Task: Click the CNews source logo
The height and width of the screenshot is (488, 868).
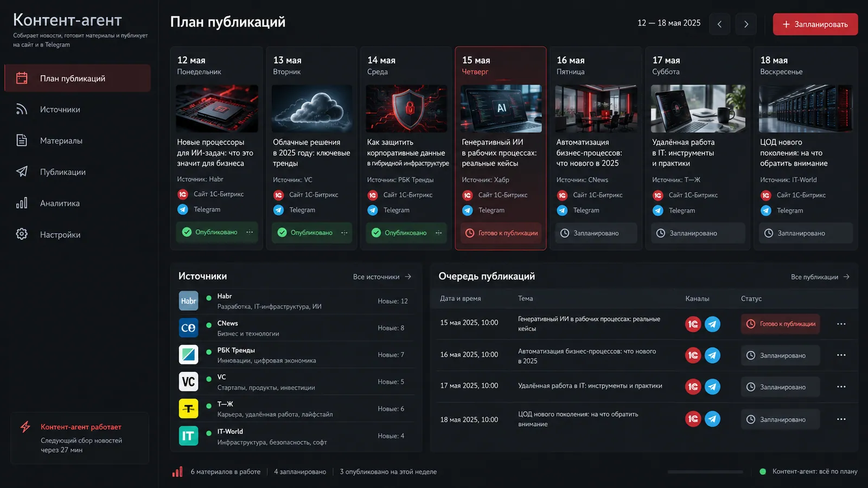Action: pyautogui.click(x=188, y=328)
